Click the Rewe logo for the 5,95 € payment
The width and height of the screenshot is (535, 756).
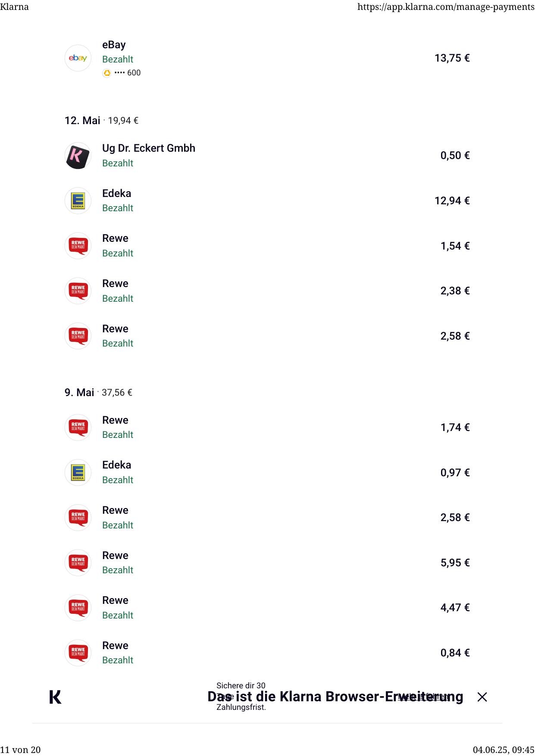78,562
